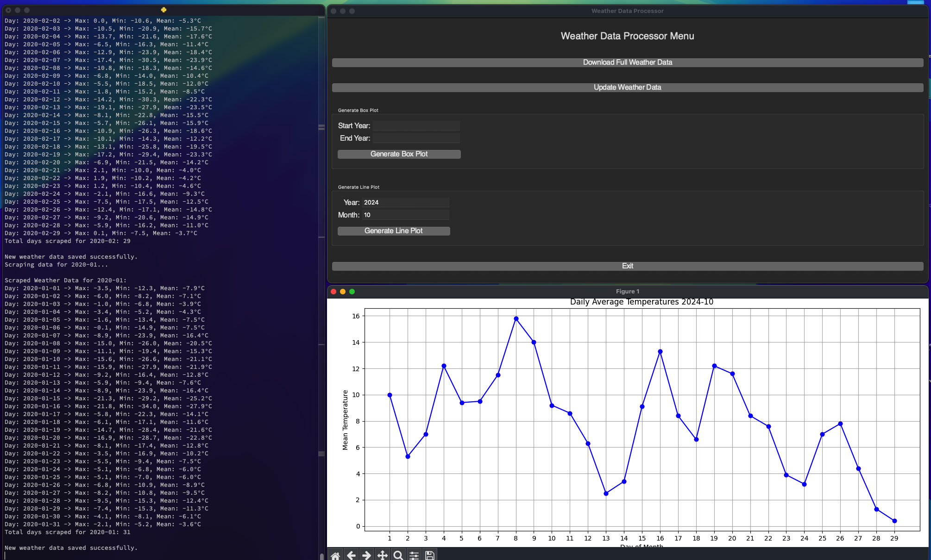Viewport: 931px width, 560px height.
Task: Maximize the Figure 1 window
Action: coord(352,292)
